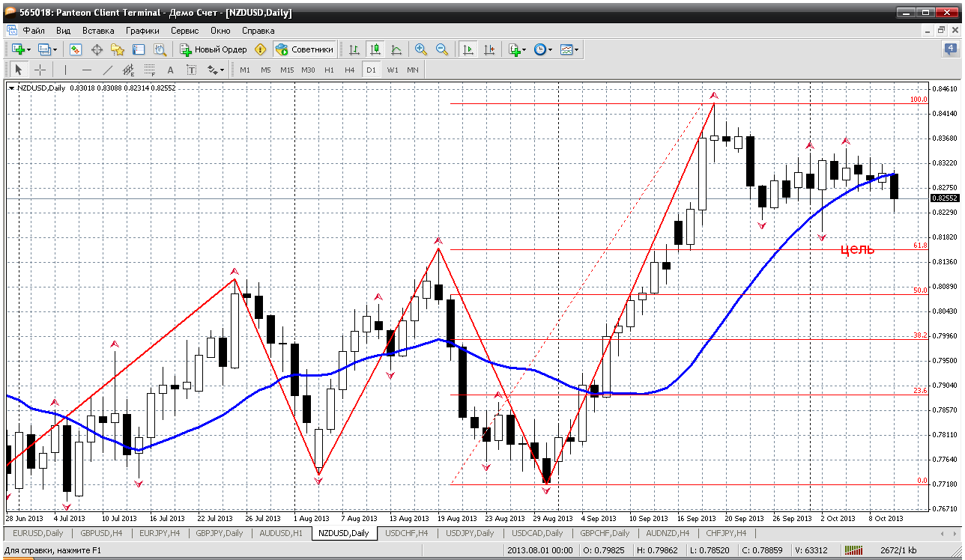Image resolution: width=965 pixels, height=560 pixels.
Task: Select the equidistant channel tool
Action: pyautogui.click(x=129, y=70)
